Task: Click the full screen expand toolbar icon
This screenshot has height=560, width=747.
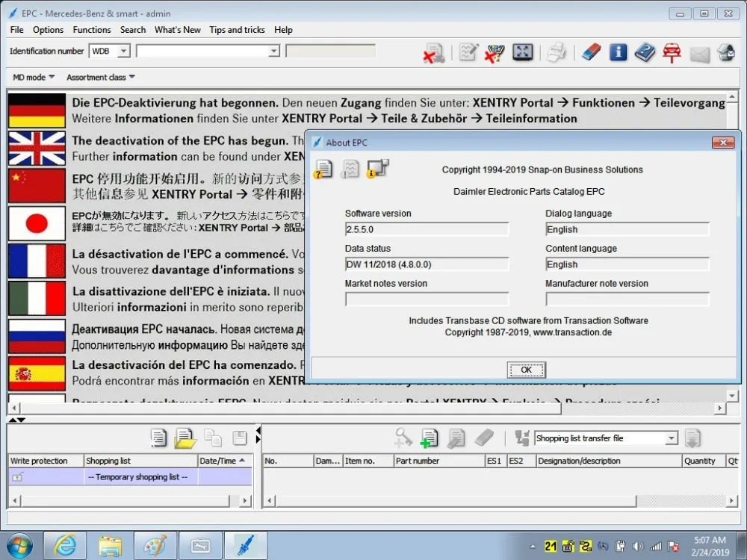Action: tap(523, 52)
